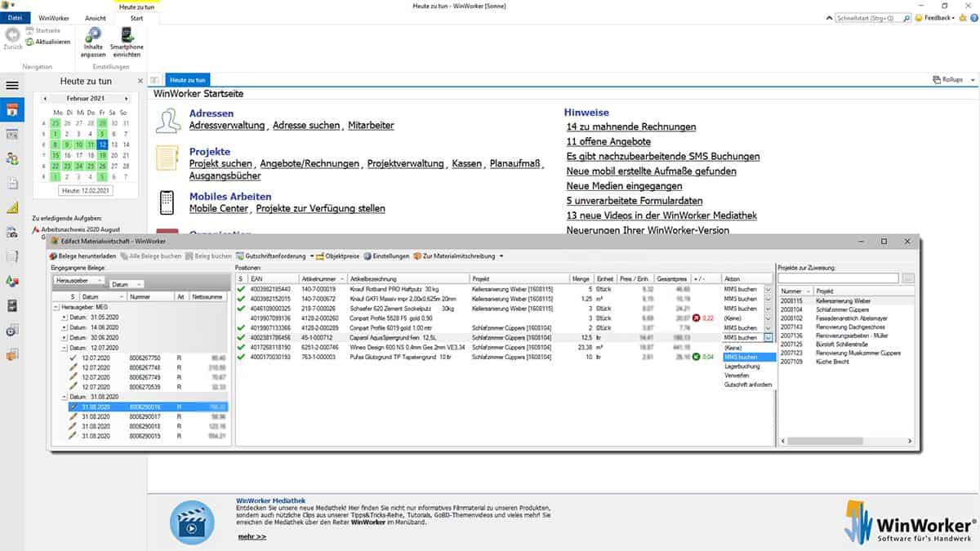Collapse the Datum: 31.08.2020 group
The image size is (980, 551).
tap(65, 396)
